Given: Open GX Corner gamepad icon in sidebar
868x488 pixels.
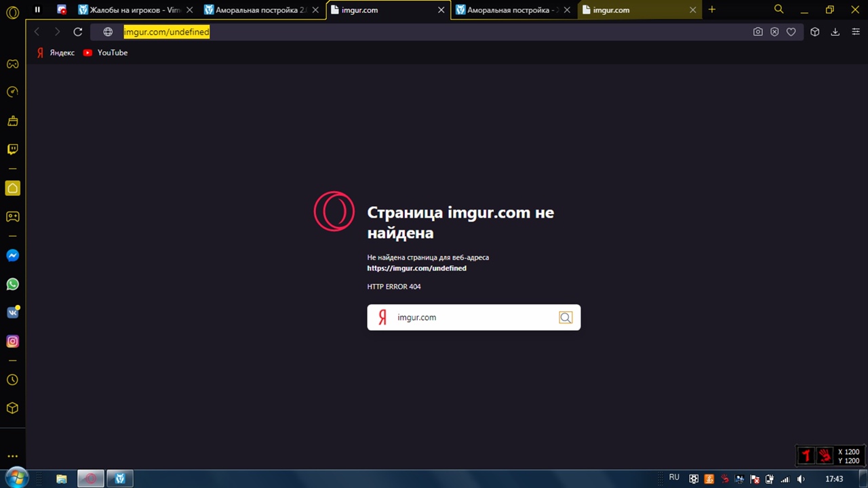Looking at the screenshot, I should click(x=12, y=64).
